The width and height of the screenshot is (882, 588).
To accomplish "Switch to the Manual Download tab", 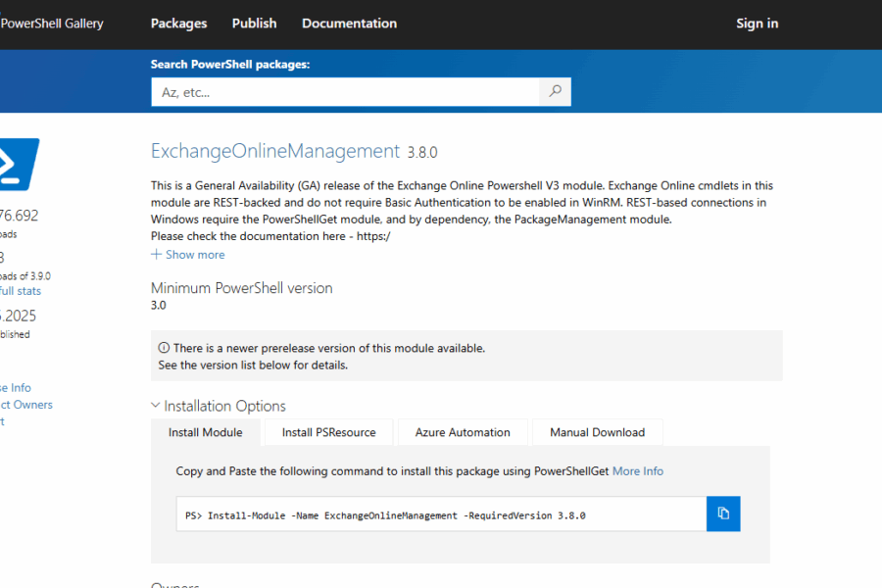I will [x=598, y=432].
